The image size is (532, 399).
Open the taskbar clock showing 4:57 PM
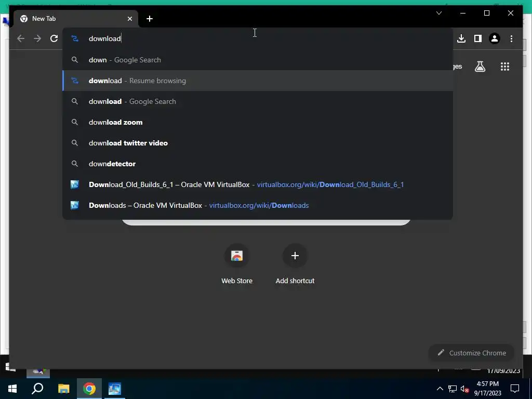(x=487, y=389)
